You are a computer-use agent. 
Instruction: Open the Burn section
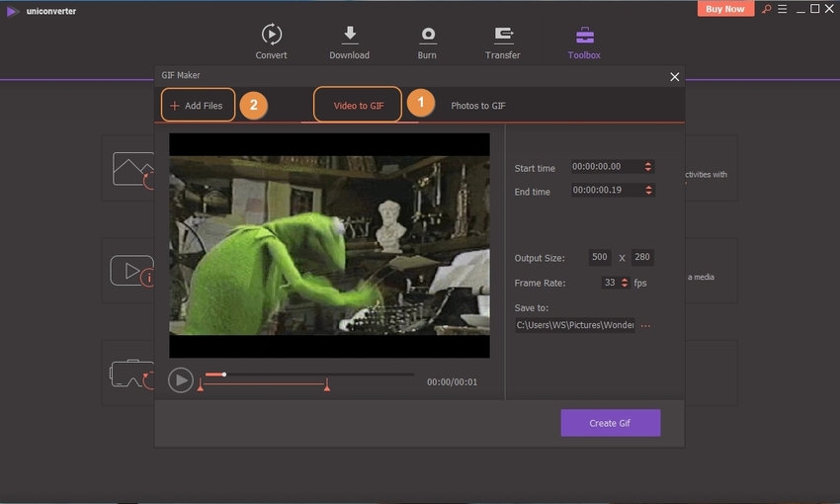click(428, 42)
